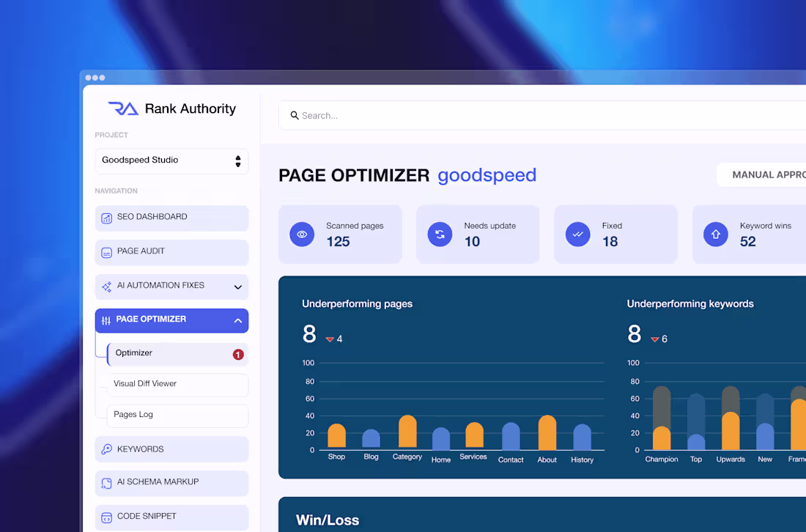Screen dimensions: 806x532
Task: Click the search magnifier icon
Action: click(295, 115)
